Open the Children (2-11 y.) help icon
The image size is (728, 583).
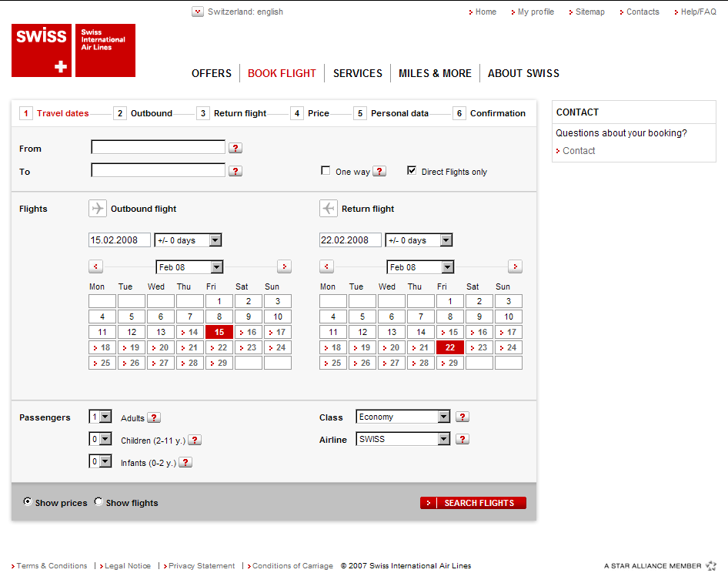point(195,440)
